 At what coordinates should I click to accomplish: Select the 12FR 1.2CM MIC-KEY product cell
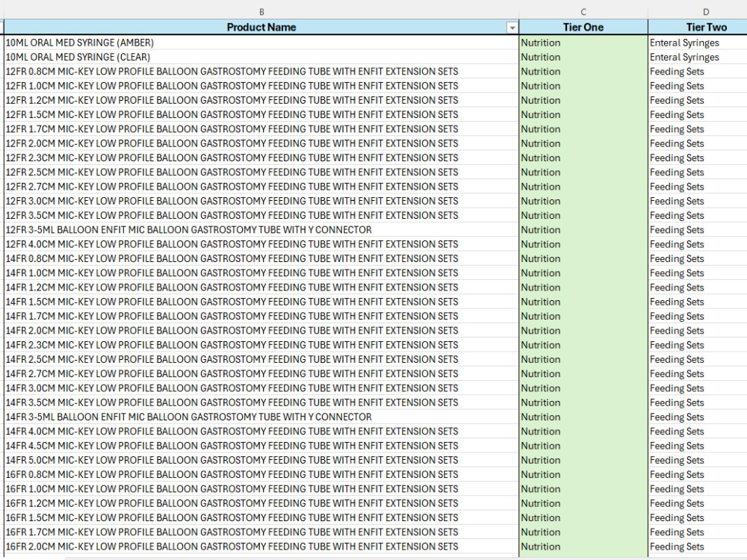(x=261, y=100)
